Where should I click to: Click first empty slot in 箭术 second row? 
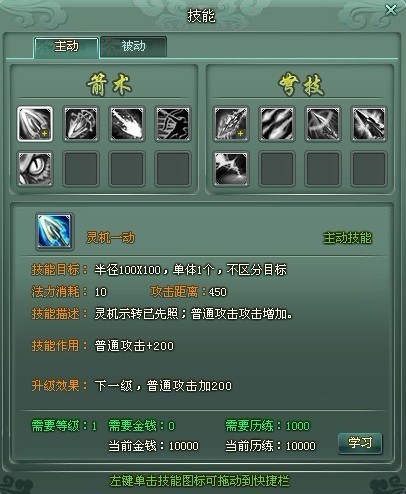[x=81, y=169]
